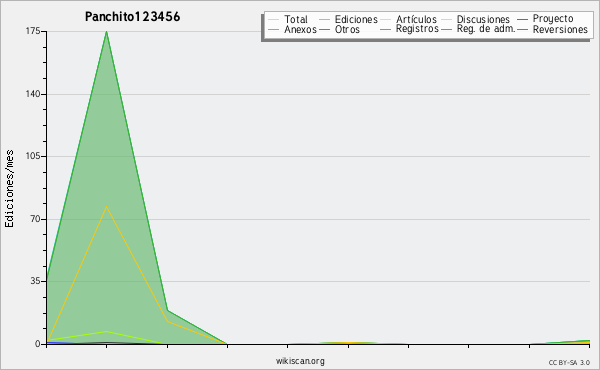
Task: Click the wikiscan.org caption
Action: (300, 361)
